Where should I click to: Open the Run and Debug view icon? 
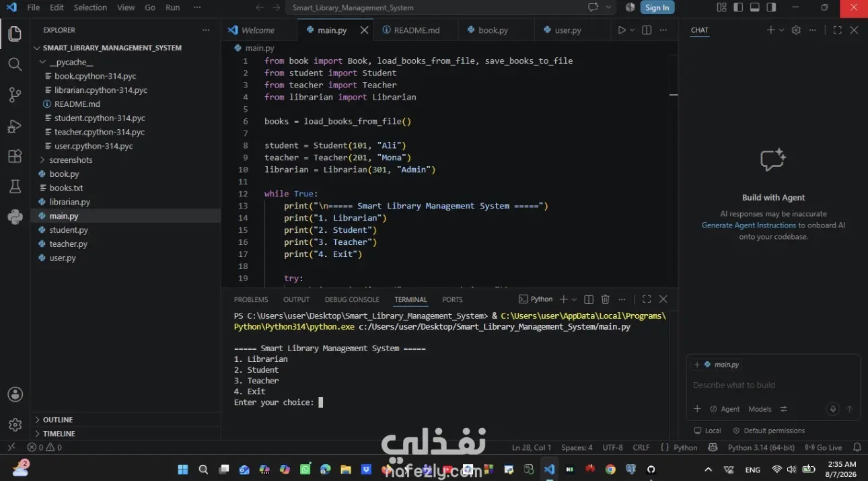pos(15,126)
